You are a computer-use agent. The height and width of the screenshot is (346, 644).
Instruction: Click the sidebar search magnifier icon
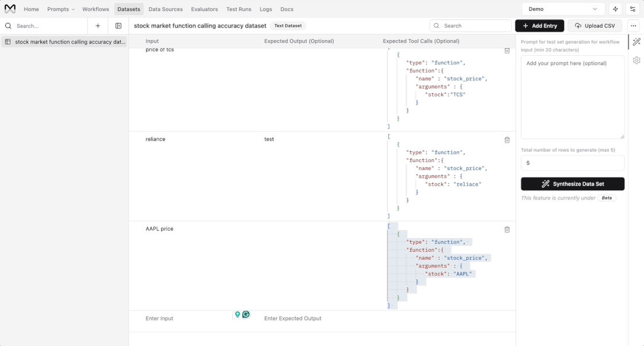pyautogui.click(x=8, y=26)
